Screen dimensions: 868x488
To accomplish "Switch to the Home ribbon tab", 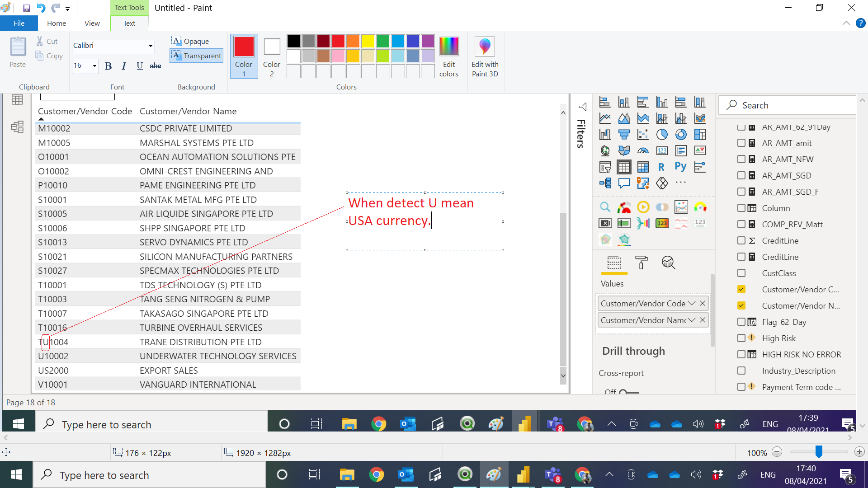I will click(x=57, y=23).
